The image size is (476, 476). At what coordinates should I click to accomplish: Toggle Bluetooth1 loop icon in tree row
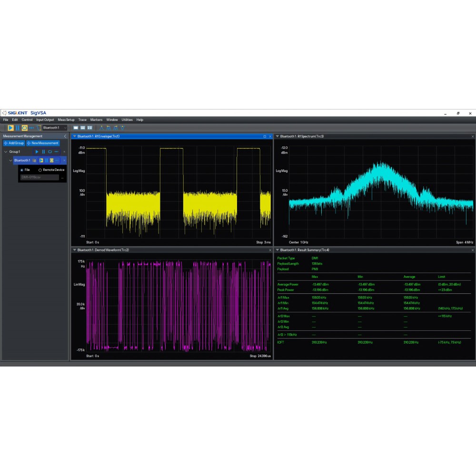(51, 160)
